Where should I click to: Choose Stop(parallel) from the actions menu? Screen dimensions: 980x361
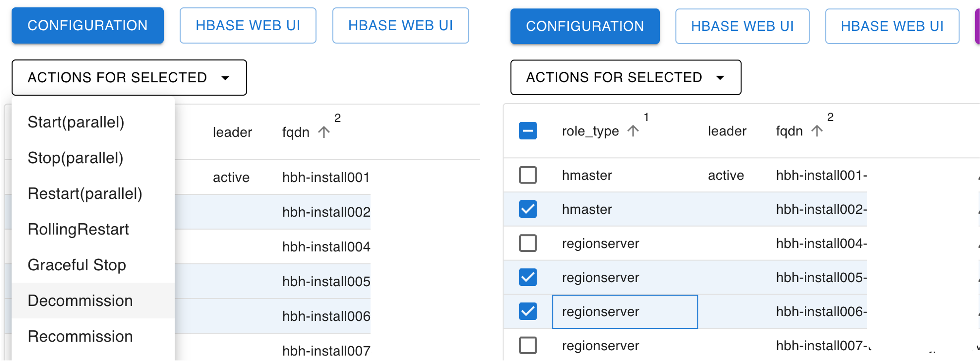click(93, 158)
